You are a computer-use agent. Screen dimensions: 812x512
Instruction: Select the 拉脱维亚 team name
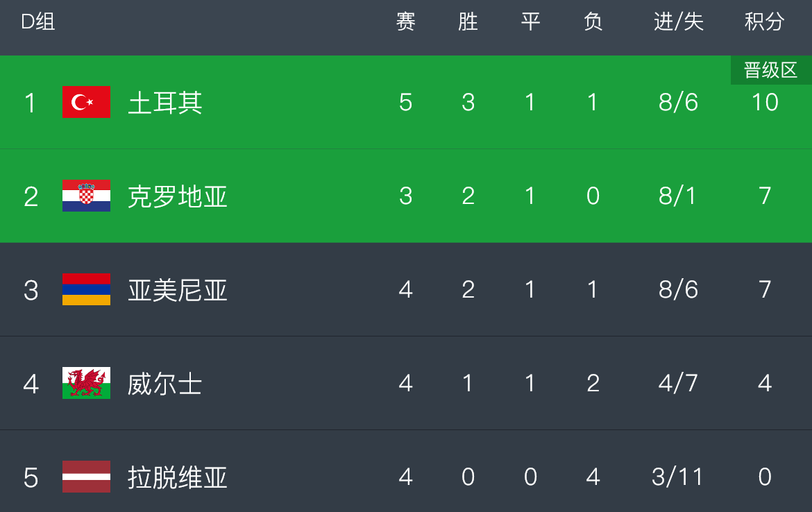(x=178, y=477)
